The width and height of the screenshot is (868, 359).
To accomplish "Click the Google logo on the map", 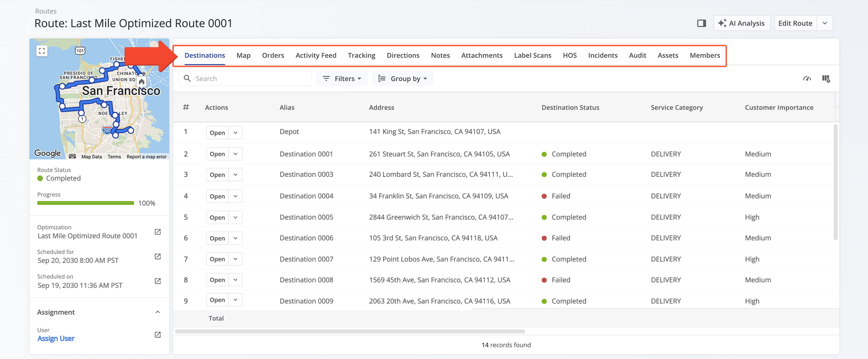I will tap(47, 153).
